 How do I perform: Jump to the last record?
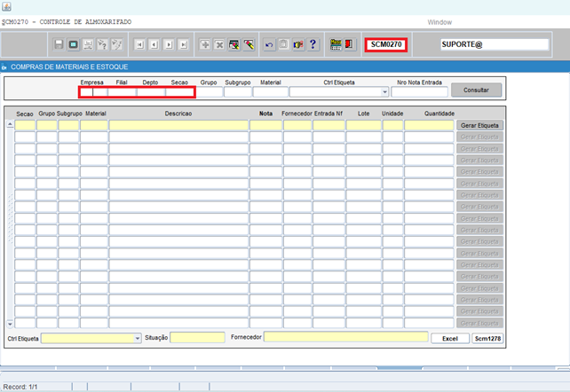click(x=184, y=44)
